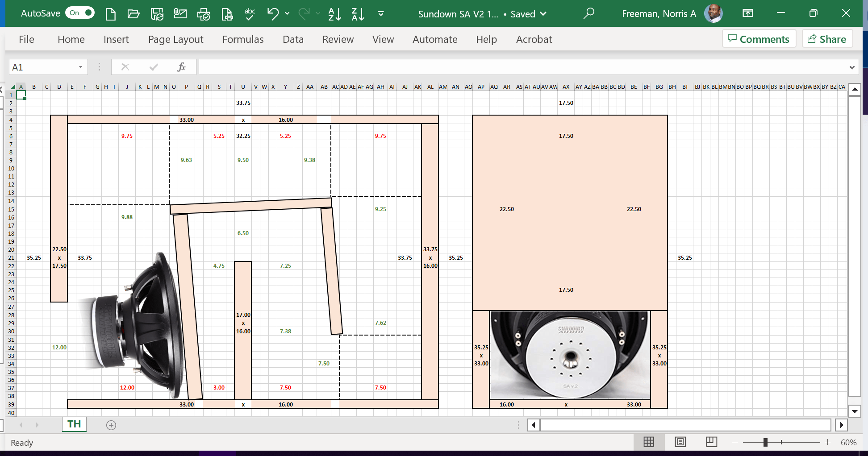
Task: Click the next sheet arrow
Action: pos(37,425)
